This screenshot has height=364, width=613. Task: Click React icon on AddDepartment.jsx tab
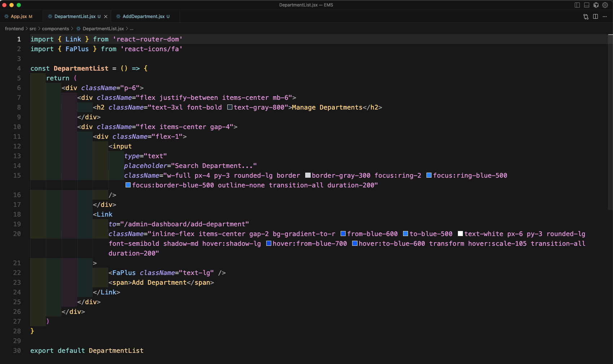[118, 17]
